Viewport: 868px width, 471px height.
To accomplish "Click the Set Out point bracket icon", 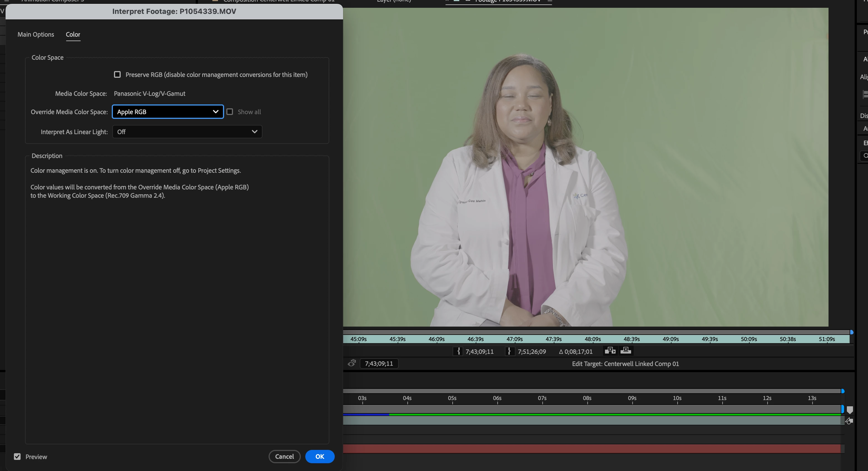I will pos(509,352).
